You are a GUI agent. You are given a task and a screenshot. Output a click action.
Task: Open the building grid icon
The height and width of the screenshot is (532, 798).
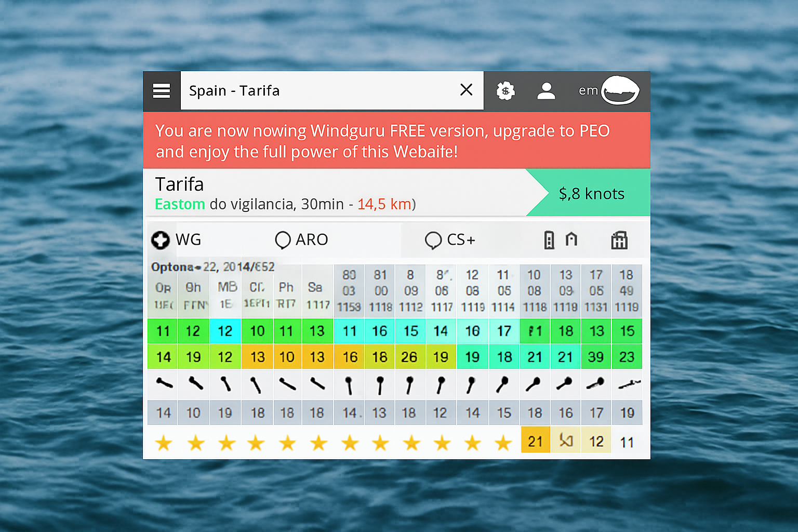(619, 240)
